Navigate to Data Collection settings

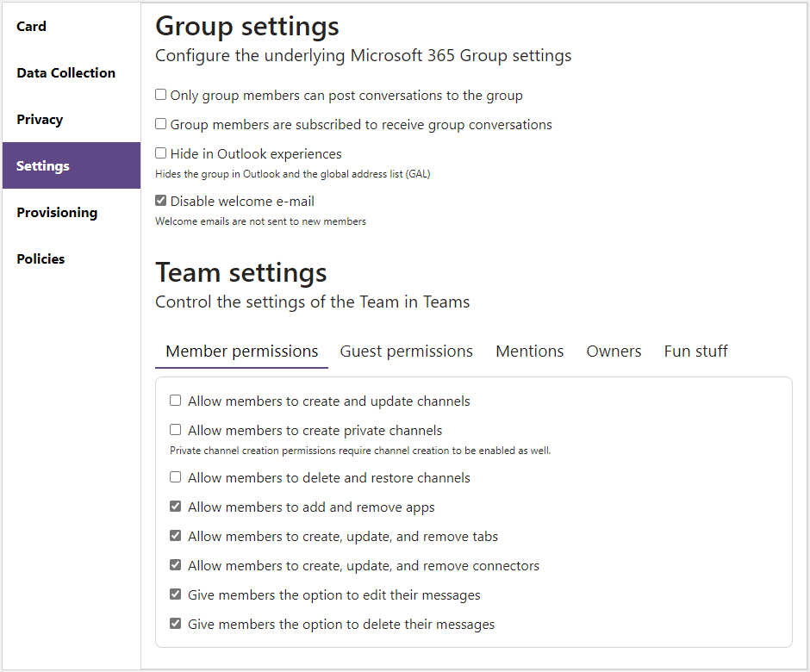(x=65, y=72)
